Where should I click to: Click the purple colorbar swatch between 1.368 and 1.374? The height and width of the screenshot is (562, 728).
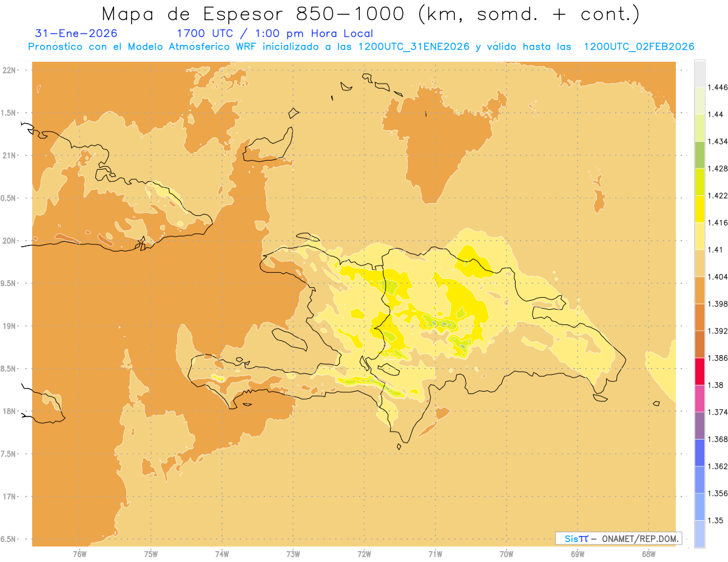coord(699,426)
